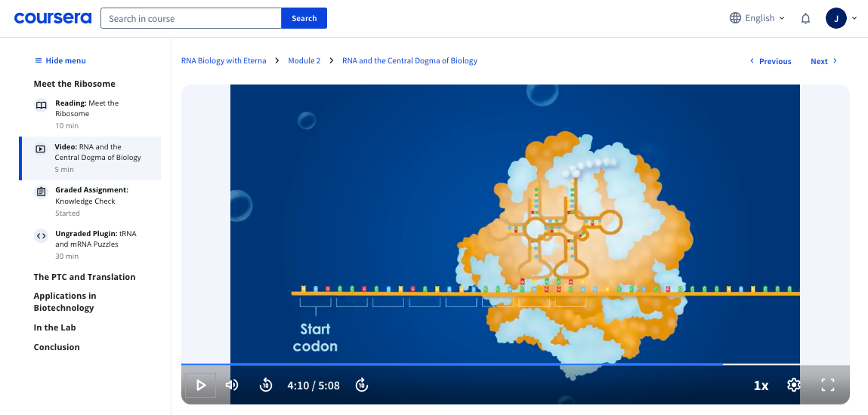Viewport: 868px width, 415px height.
Task: Collapse the Meet the Ribosome section
Action: click(x=75, y=84)
